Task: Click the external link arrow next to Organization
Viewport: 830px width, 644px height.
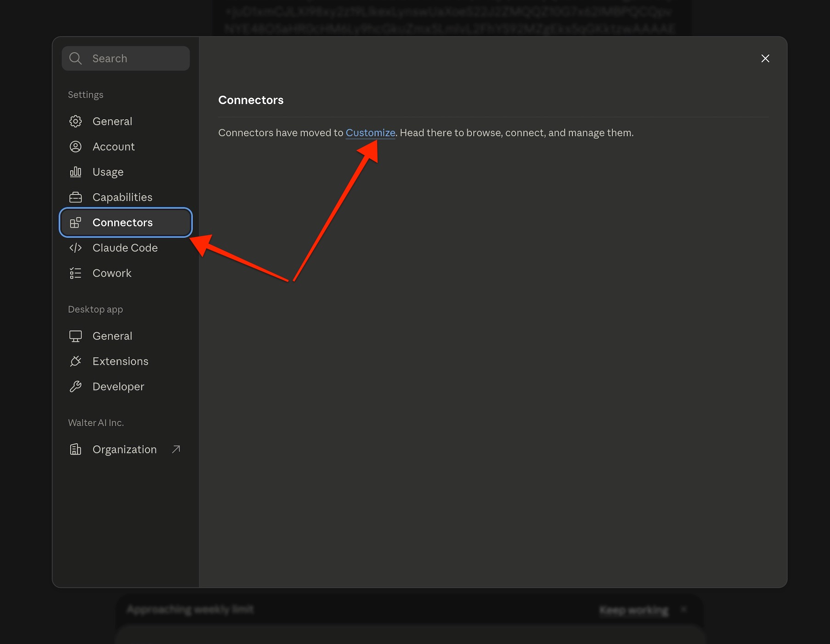Action: 176,449
